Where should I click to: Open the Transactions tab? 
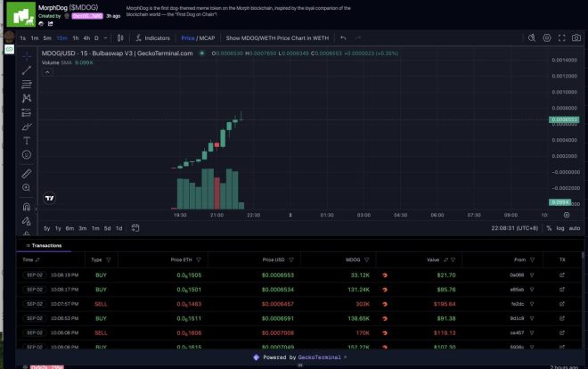click(x=44, y=245)
